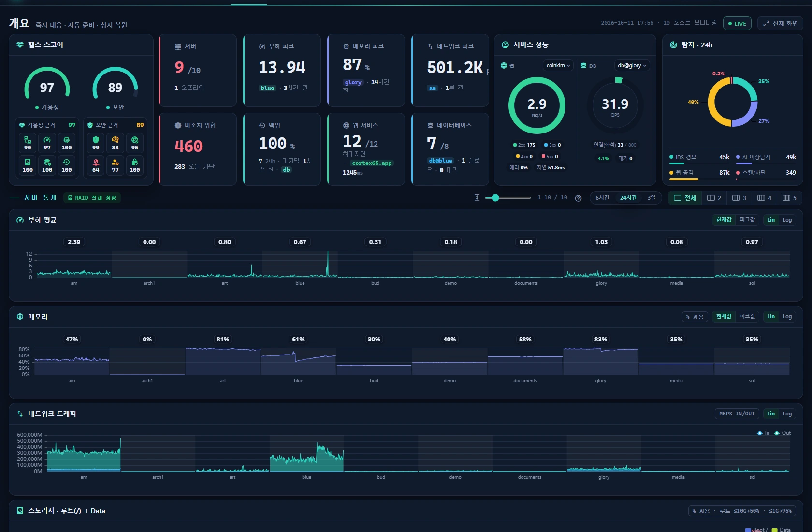Select 현재값 in the 메모리 panel

[724, 317]
